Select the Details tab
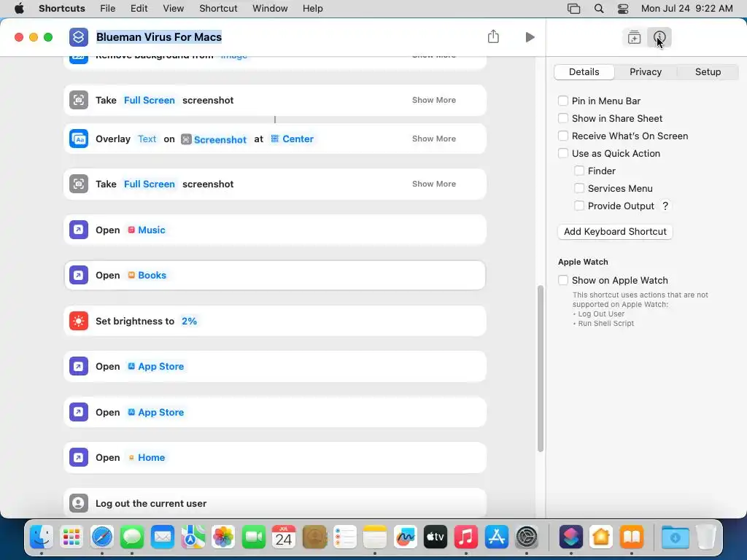 click(x=584, y=72)
